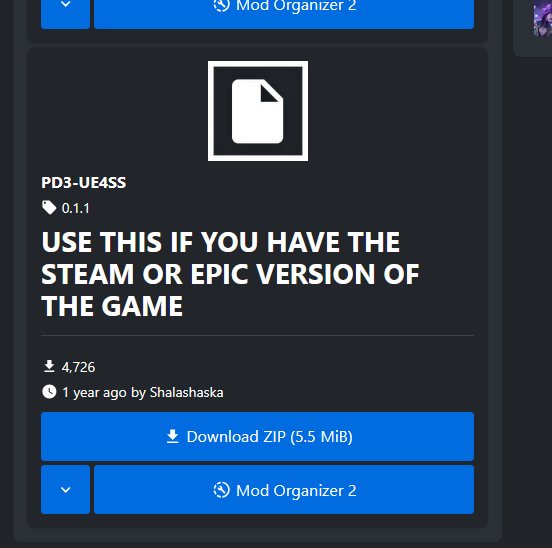Click the white document file icon
This screenshot has width=552, height=548.
258,111
